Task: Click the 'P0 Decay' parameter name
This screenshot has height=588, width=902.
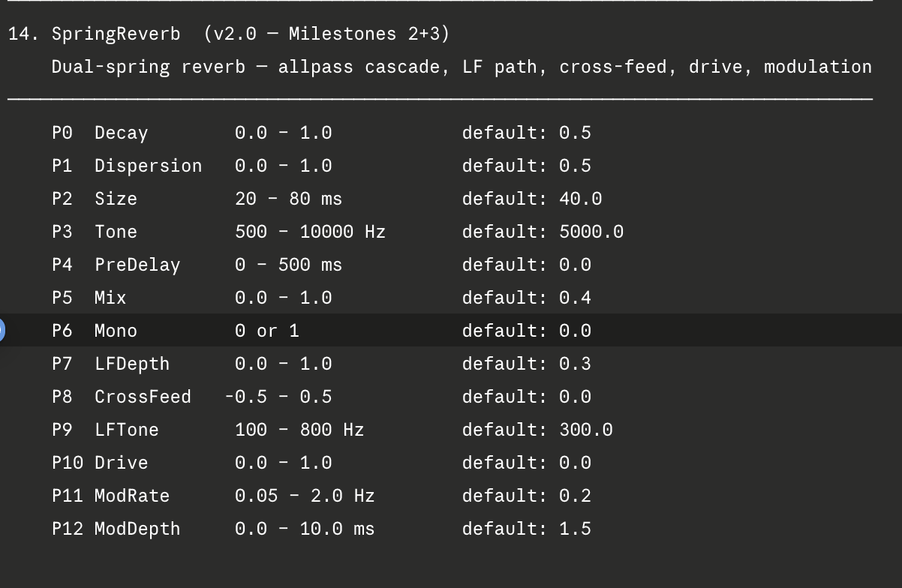Action: coord(100,133)
